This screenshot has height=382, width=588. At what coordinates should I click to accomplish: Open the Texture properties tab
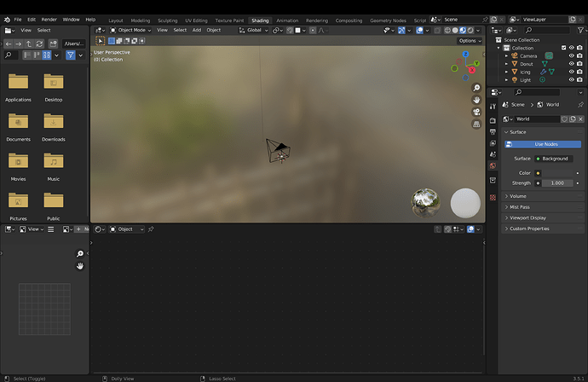click(493, 197)
